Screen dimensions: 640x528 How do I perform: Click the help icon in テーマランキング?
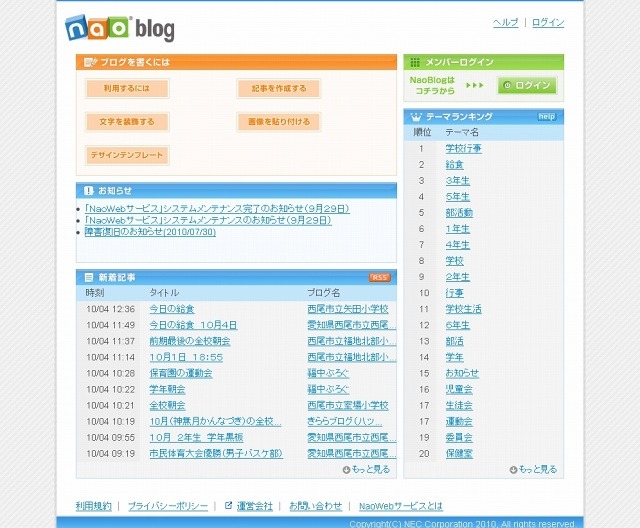coord(546,117)
